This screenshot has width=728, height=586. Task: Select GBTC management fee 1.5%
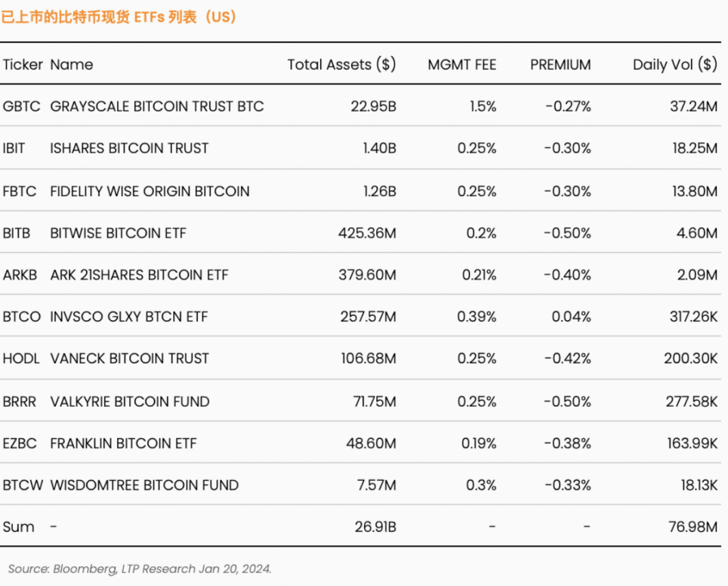point(483,106)
